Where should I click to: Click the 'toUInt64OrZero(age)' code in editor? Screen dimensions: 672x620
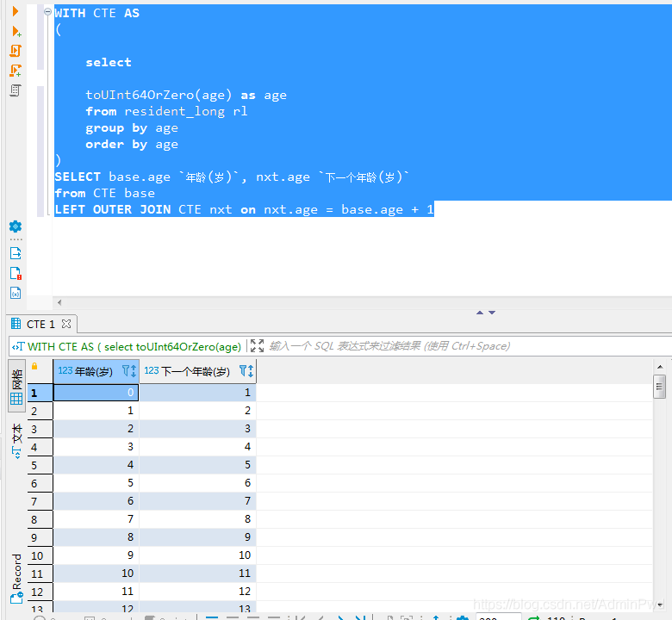[x=159, y=95]
